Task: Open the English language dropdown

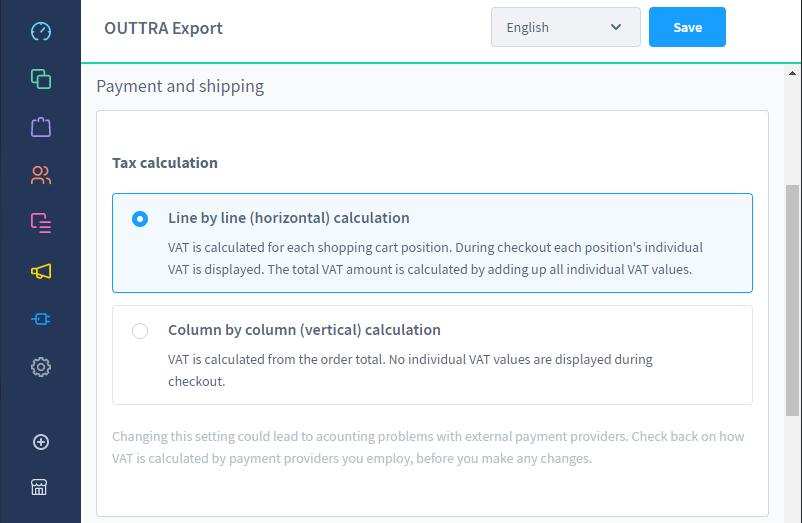Action: (566, 27)
